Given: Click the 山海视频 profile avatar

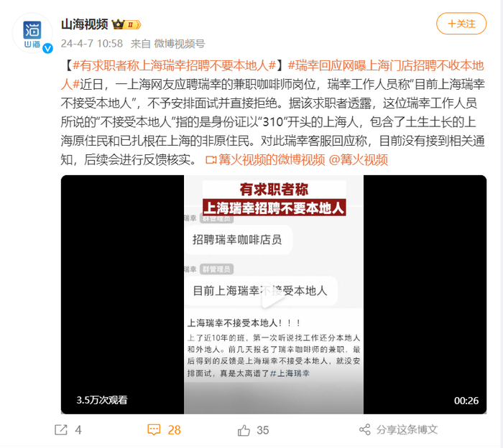Looking at the screenshot, I should tap(32, 33).
